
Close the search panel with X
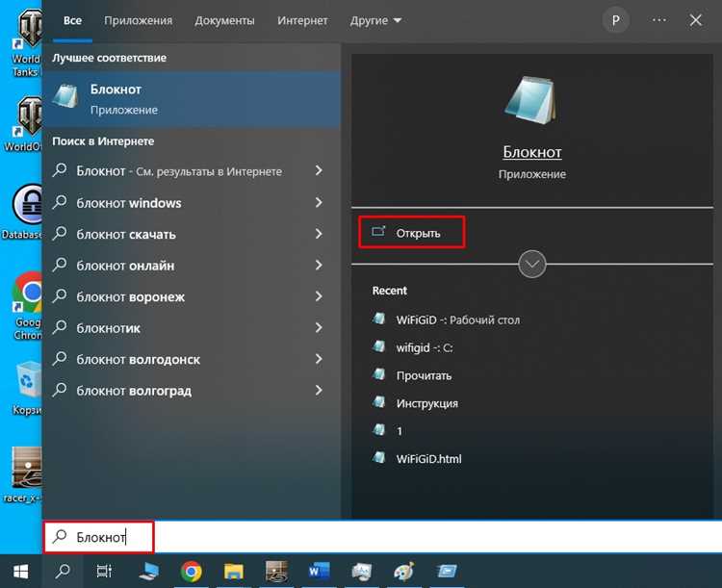696,20
